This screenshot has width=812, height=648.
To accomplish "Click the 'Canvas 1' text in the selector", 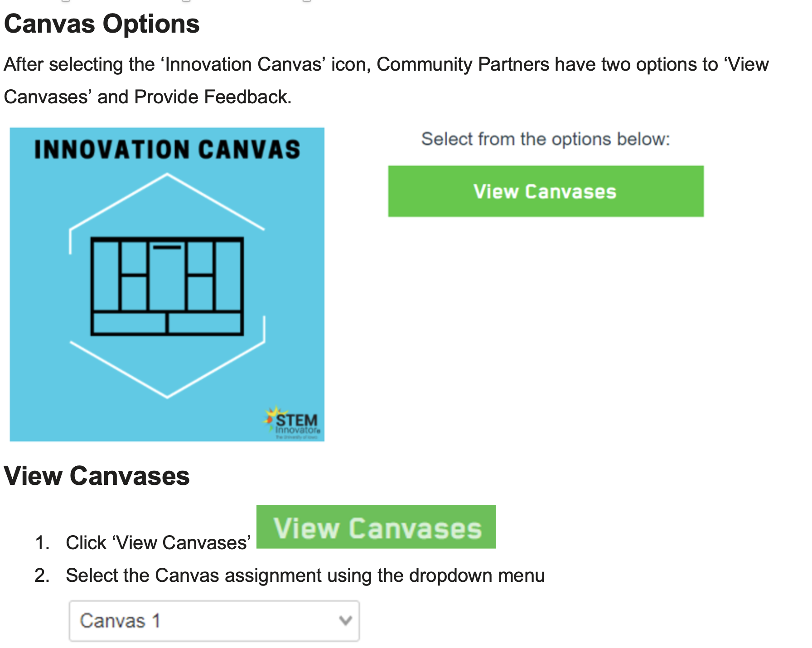I will click(120, 621).
